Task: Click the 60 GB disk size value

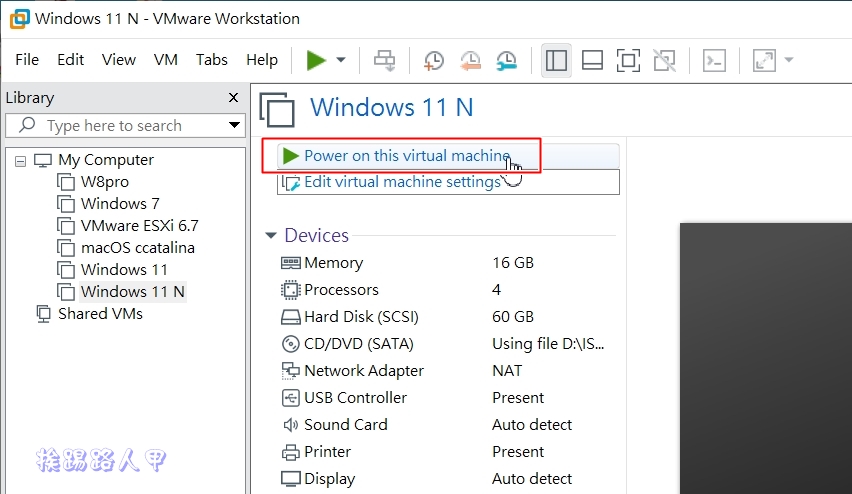Action: 513,317
